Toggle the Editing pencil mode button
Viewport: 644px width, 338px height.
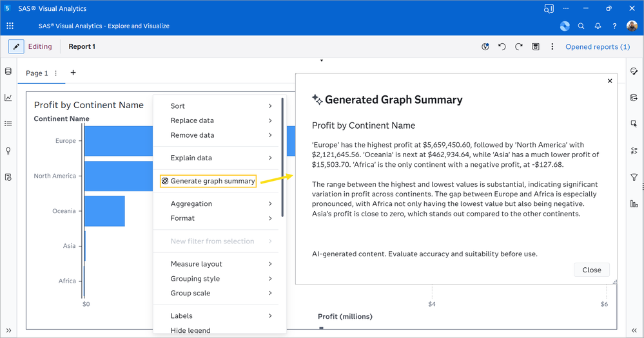(16, 47)
